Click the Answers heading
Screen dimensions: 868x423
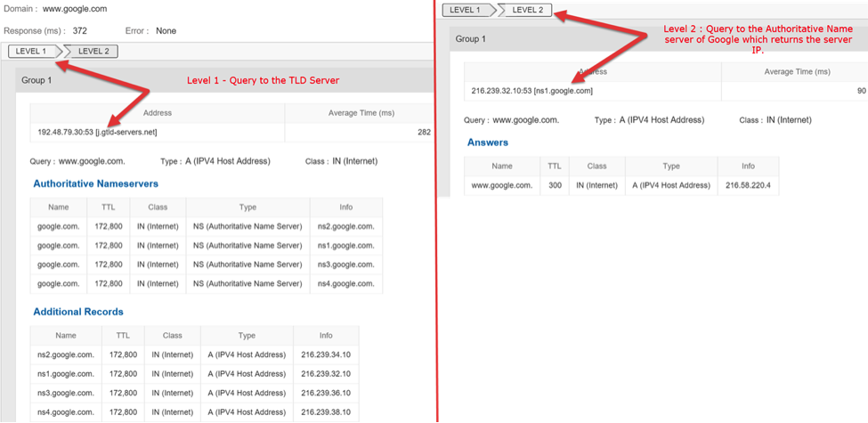point(488,142)
